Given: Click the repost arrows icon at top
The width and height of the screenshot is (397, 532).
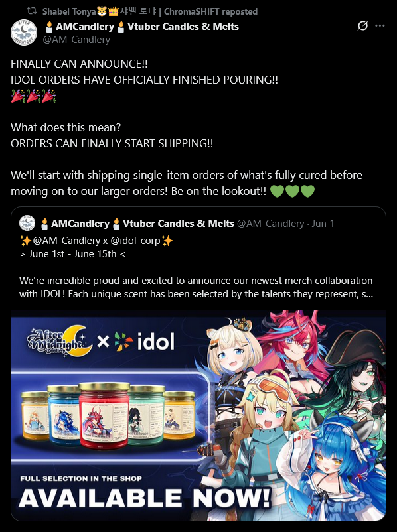Looking at the screenshot, I should pyautogui.click(x=32, y=11).
